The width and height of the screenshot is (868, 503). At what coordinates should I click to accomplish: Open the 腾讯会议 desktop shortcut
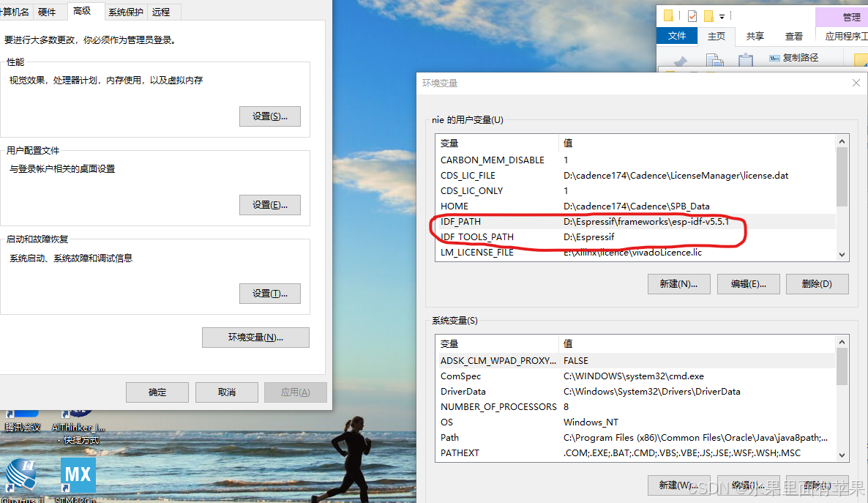coord(22,421)
